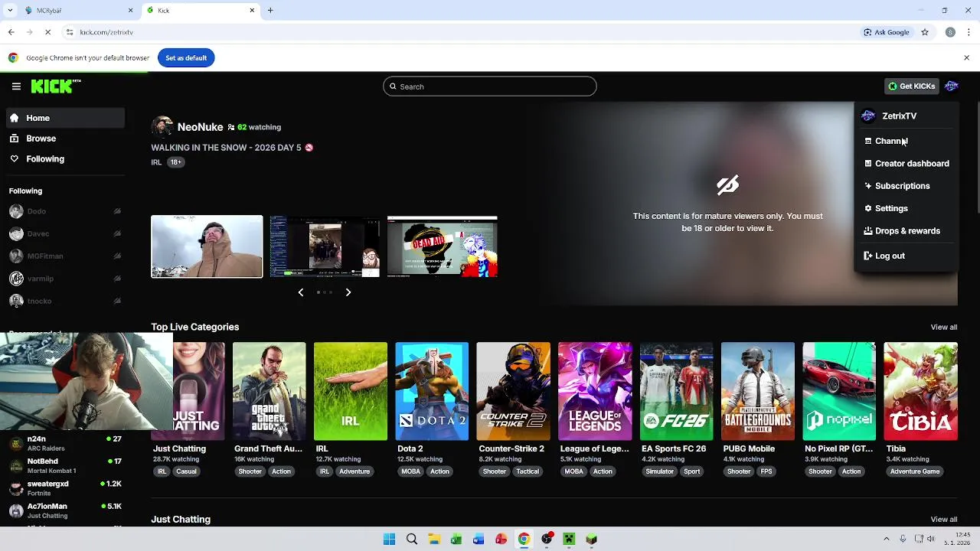Open Creator dashboard from profile menu
The image size is (980, 551).
coord(905,164)
